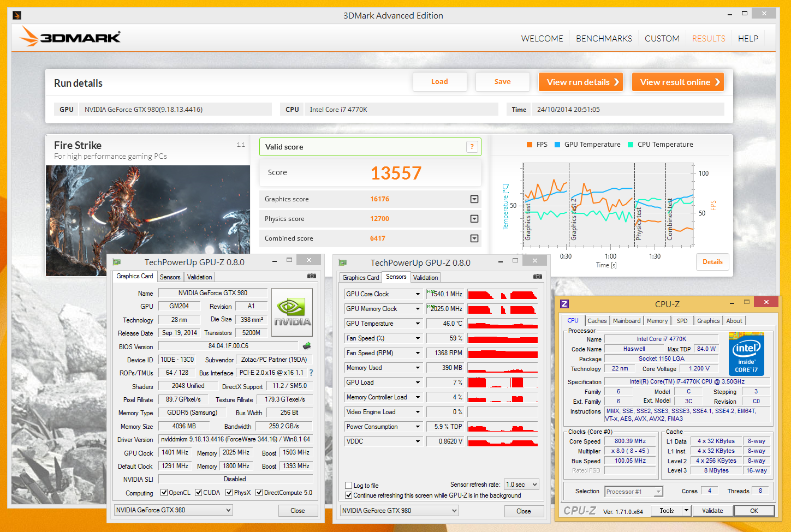The height and width of the screenshot is (532, 791).
Task: Click GPU-Z Sensors window title icon
Action: click(x=342, y=262)
